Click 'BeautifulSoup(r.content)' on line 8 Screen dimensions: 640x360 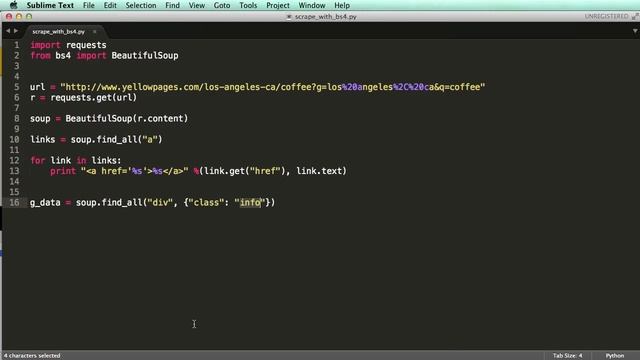pos(127,118)
